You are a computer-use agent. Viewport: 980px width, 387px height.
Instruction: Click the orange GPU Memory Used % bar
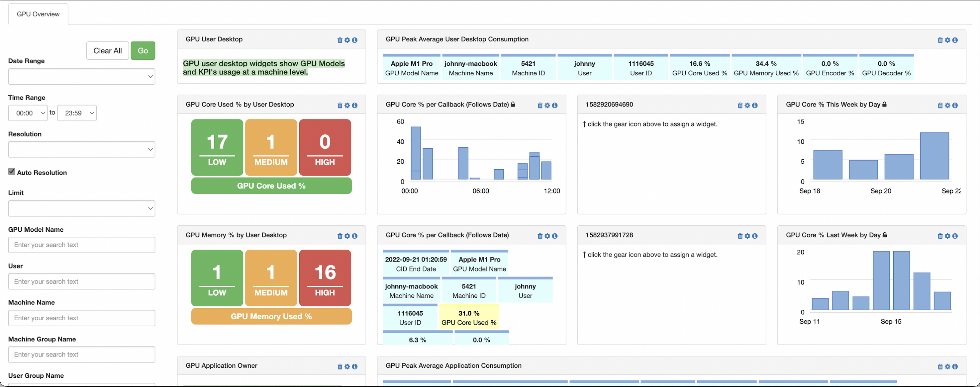pos(271,316)
